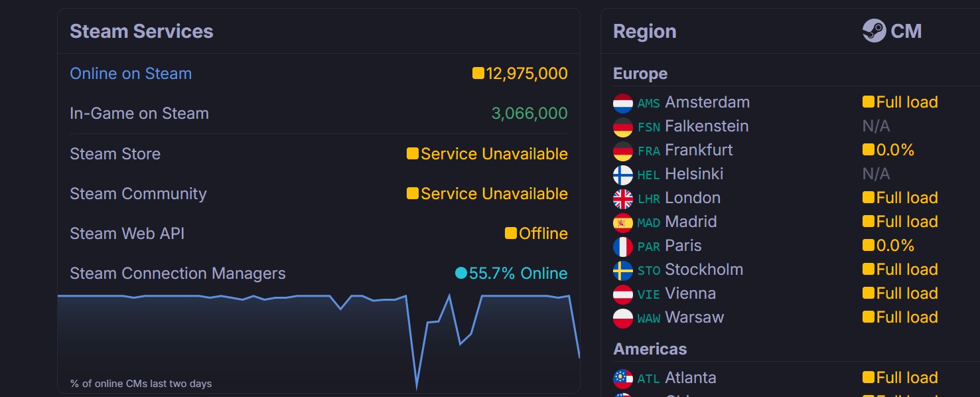Click the France flag beside Paris
Viewport: 980px width, 397px height.
(623, 246)
